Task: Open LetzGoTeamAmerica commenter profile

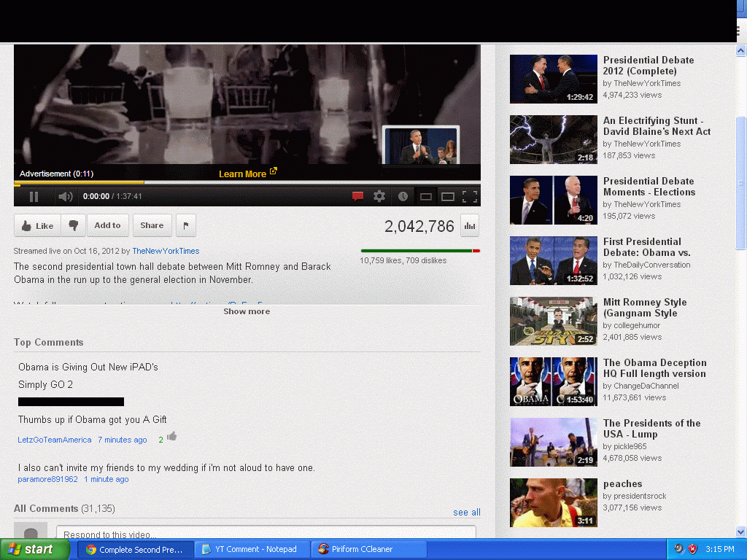Action: [x=54, y=440]
